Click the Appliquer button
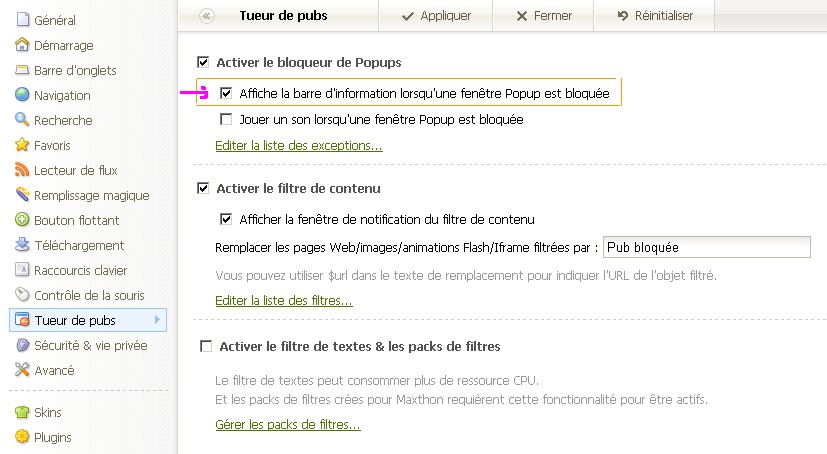The width and height of the screenshot is (827, 454). point(436,16)
